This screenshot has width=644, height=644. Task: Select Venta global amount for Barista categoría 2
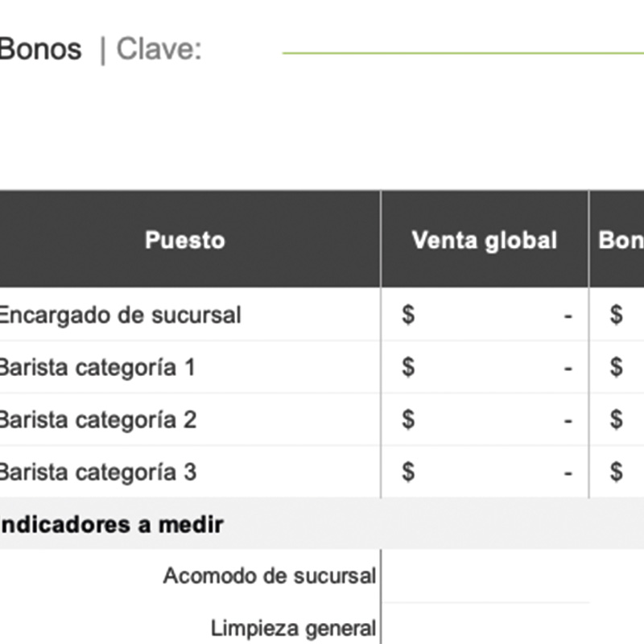tap(485, 419)
